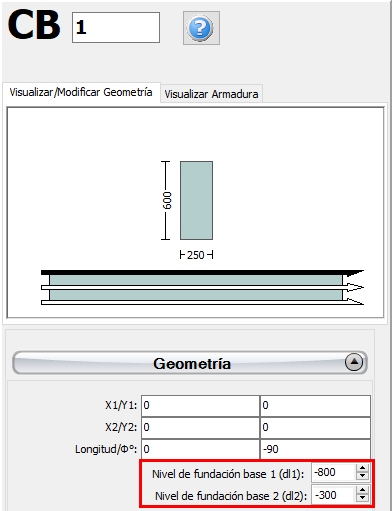Click the Y2 coordinate field
This screenshot has width=392, height=511.
315,428
